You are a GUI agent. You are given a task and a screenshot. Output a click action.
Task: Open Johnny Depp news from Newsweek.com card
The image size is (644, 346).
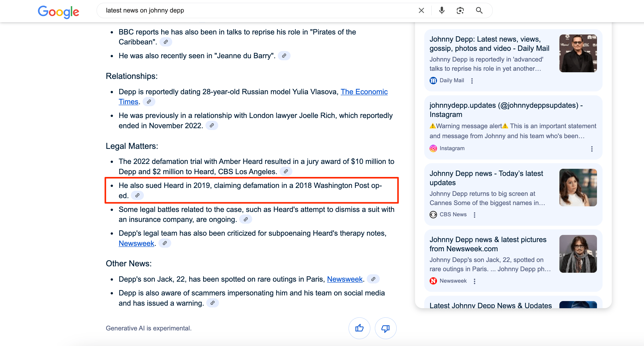(x=513, y=260)
